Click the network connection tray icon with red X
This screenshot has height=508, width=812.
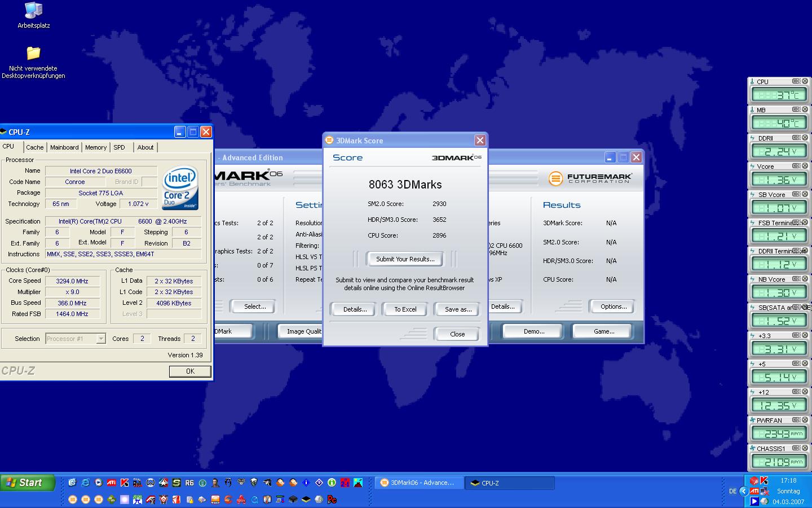(764, 491)
